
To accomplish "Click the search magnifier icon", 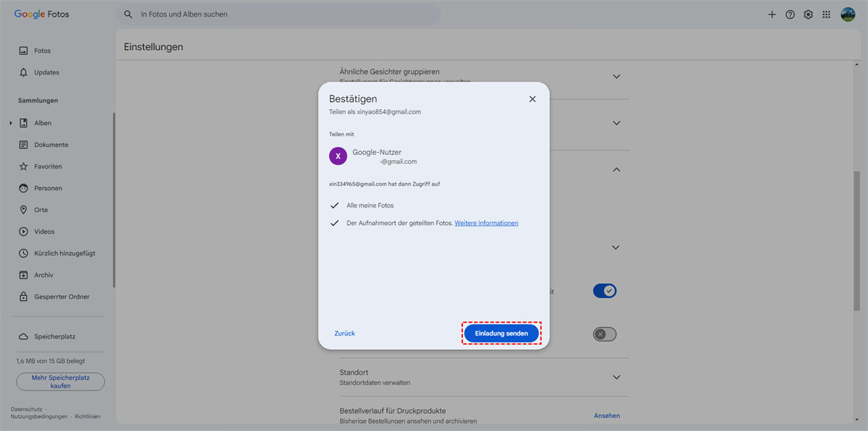I will click(x=128, y=14).
